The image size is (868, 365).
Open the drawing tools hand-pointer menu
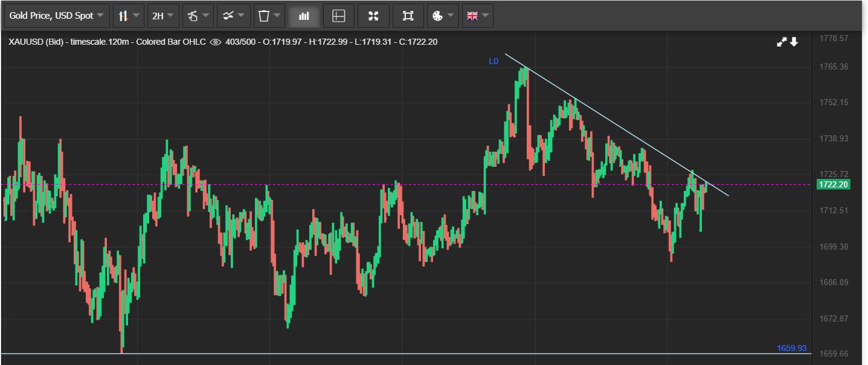[198, 16]
